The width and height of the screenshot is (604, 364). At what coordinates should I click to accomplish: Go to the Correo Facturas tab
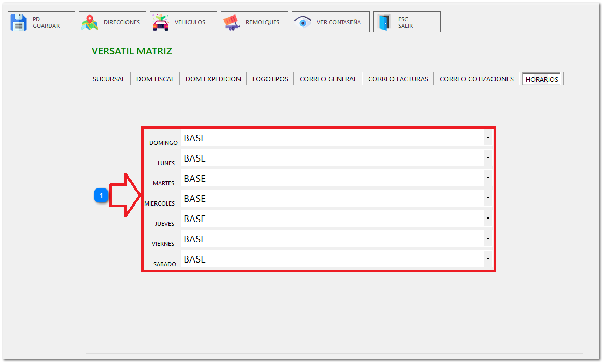398,79
